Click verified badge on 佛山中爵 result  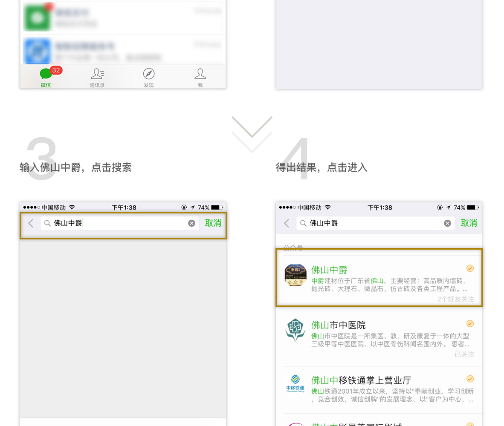[470, 268]
